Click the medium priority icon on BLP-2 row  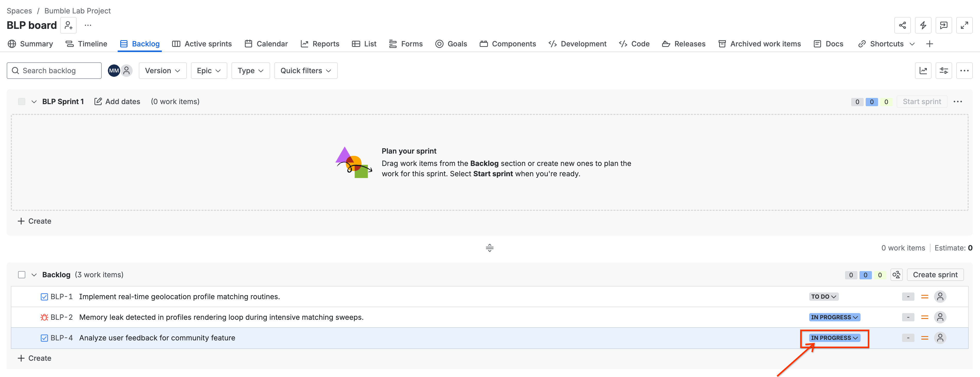[x=925, y=317]
